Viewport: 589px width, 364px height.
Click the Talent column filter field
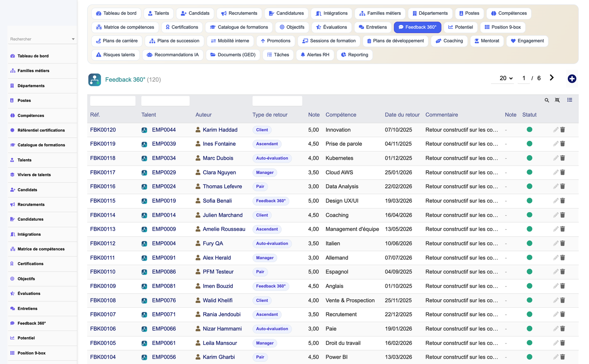tap(165, 101)
